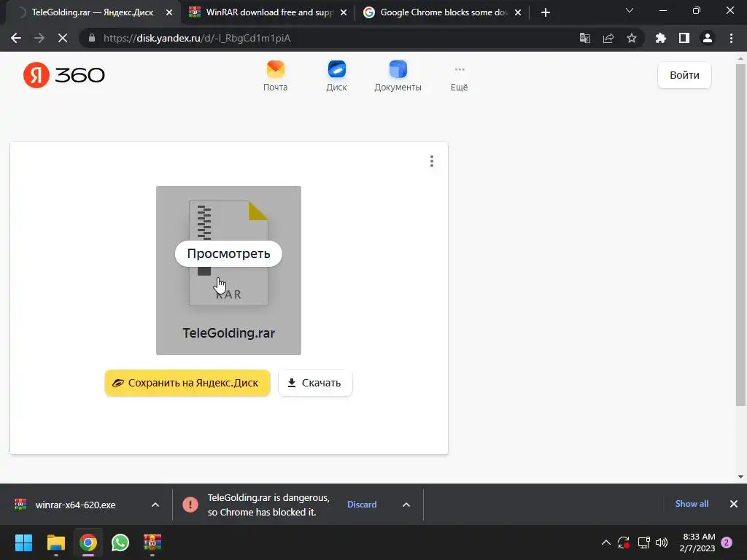Viewport: 747px width, 560px height.
Task: Click the winrar-x64-620.exe file icon
Action: [20, 505]
